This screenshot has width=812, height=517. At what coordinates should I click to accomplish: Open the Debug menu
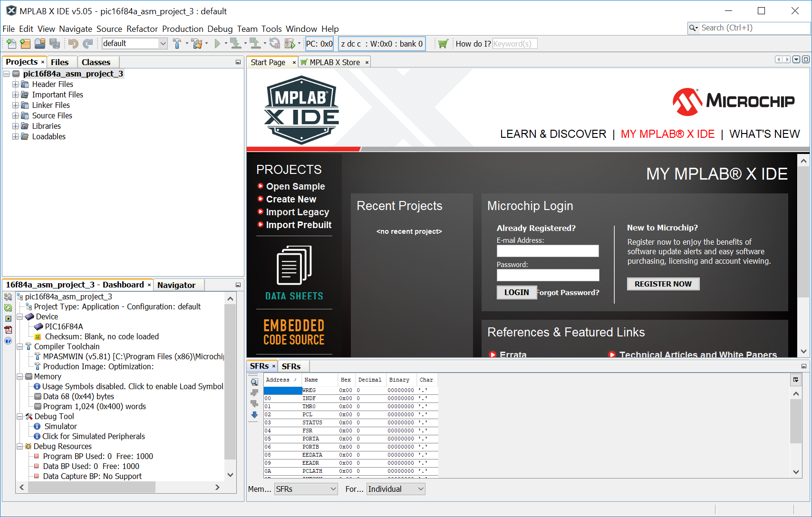(220, 29)
